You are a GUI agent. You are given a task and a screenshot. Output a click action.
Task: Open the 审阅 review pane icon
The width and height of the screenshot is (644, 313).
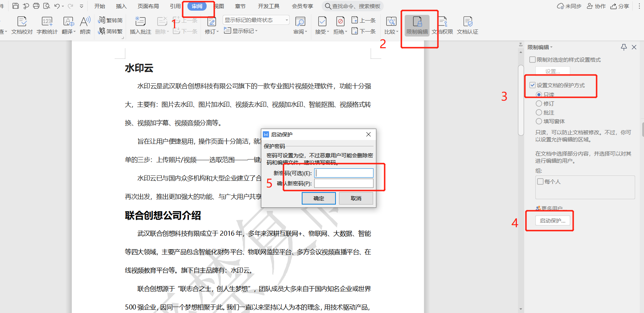(300, 22)
